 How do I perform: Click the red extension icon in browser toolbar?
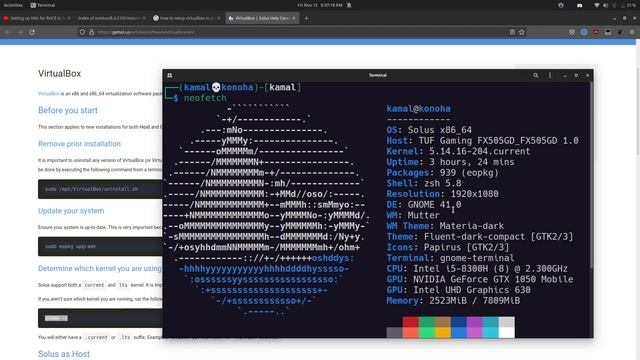point(596,32)
